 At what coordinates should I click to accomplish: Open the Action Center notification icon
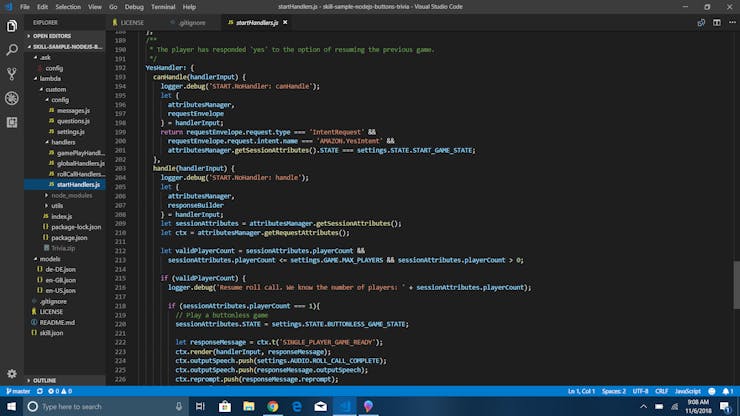click(x=725, y=406)
